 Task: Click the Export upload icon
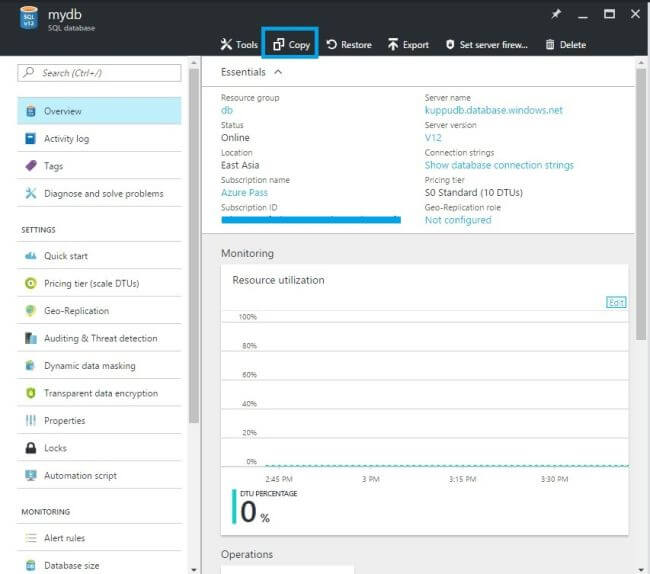pos(393,44)
